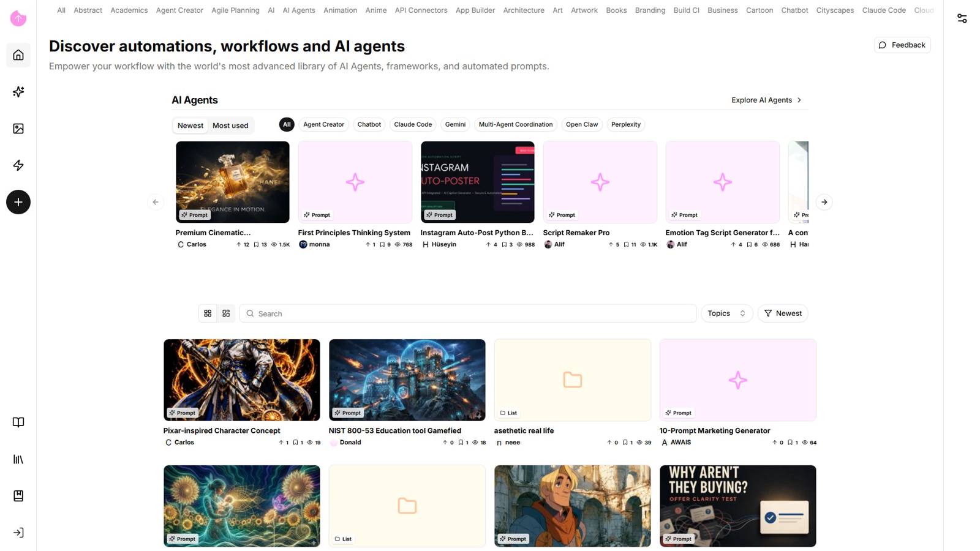Screen dimensions: 980x551
Task: Open the Explore AI Agents link
Action: 766,100
